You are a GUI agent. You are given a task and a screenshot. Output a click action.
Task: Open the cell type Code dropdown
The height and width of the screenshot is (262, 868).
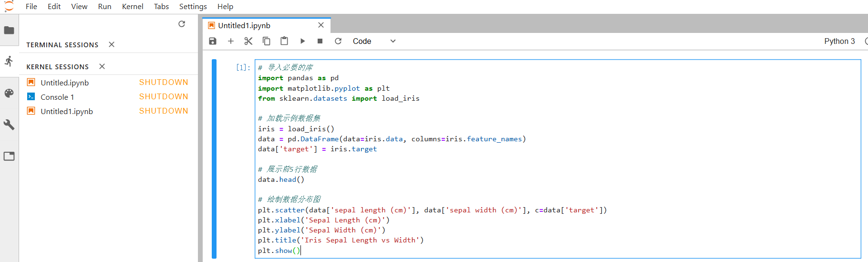click(374, 41)
